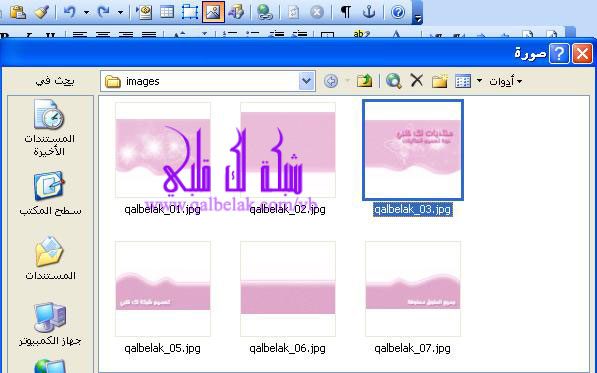The width and height of the screenshot is (597, 373).
Task: Click the Format Painter brush icon
Action: click(x=41, y=12)
